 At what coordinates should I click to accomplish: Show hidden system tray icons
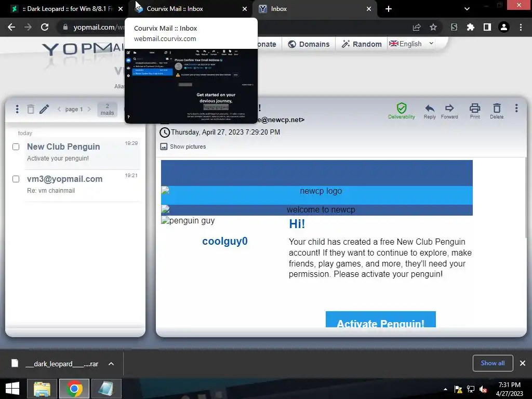coord(445,389)
